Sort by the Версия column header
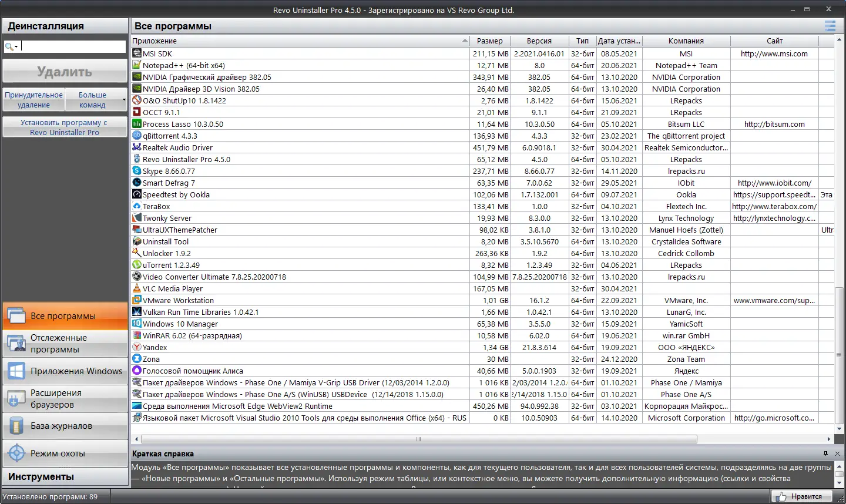The width and height of the screenshot is (846, 504). coord(539,41)
